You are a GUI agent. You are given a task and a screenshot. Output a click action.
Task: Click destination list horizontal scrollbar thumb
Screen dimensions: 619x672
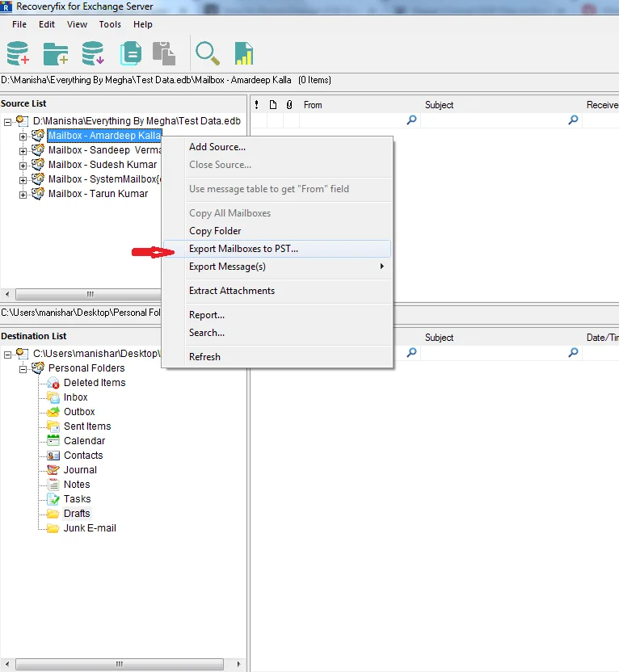coord(120,664)
